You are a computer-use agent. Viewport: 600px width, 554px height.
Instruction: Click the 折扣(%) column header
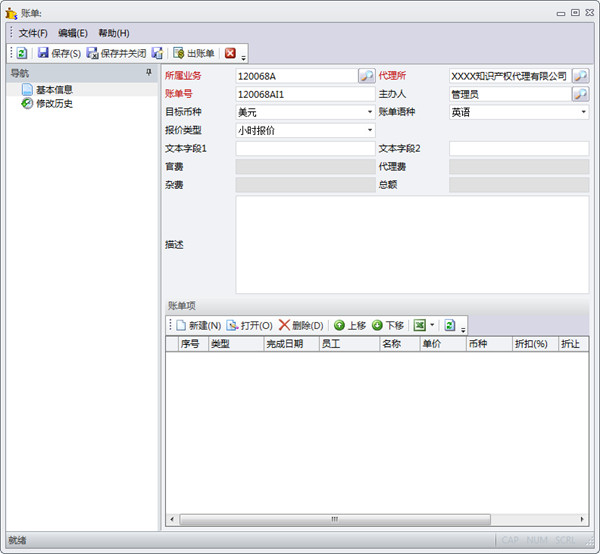pyautogui.click(x=535, y=344)
